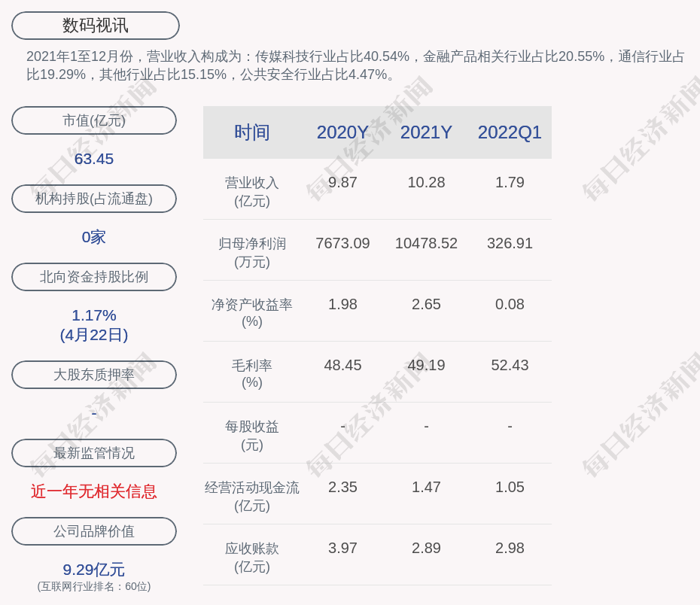
Task: Click gross margin value 49.19
Action: (426, 366)
